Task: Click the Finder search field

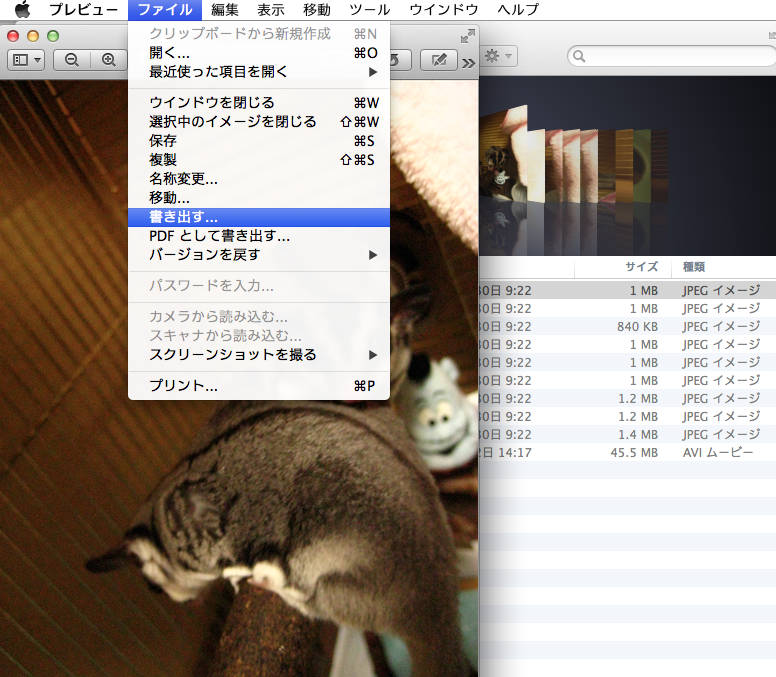Action: pos(673,56)
